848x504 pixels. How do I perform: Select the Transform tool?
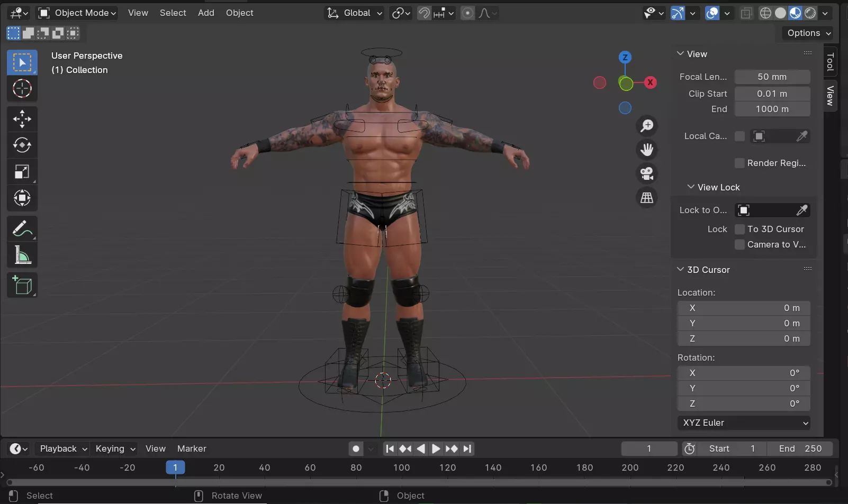(22, 198)
